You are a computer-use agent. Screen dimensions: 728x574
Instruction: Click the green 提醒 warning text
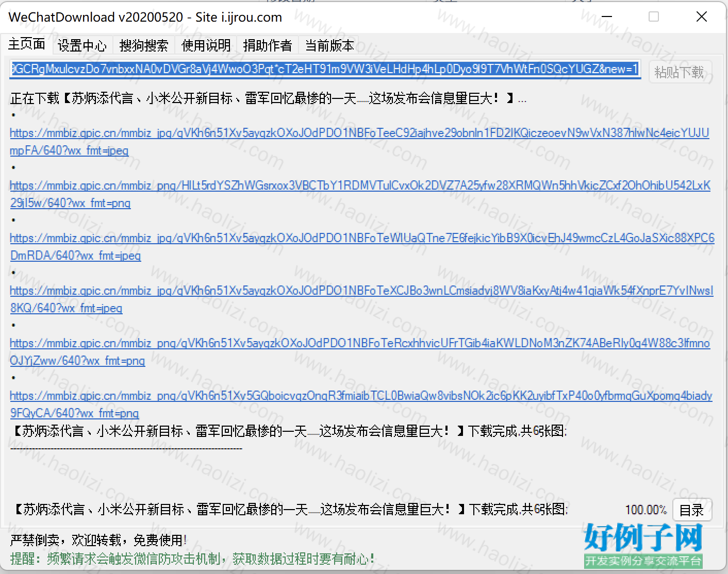(x=192, y=559)
